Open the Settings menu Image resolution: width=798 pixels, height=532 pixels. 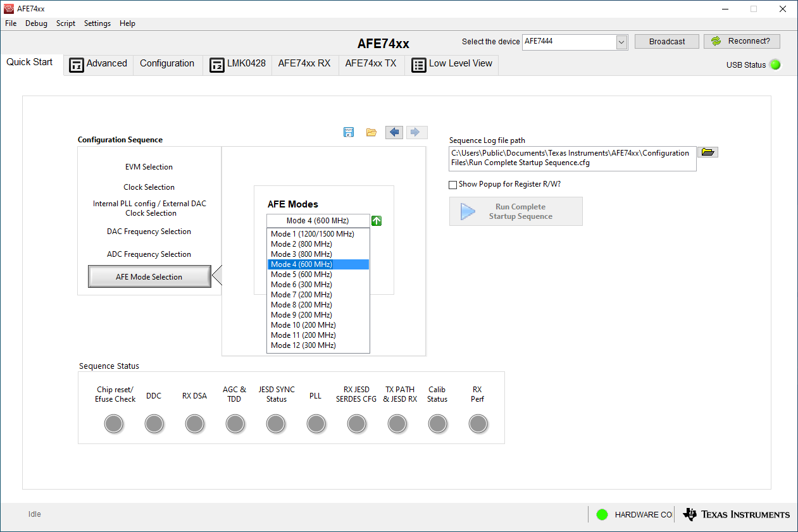coord(97,23)
